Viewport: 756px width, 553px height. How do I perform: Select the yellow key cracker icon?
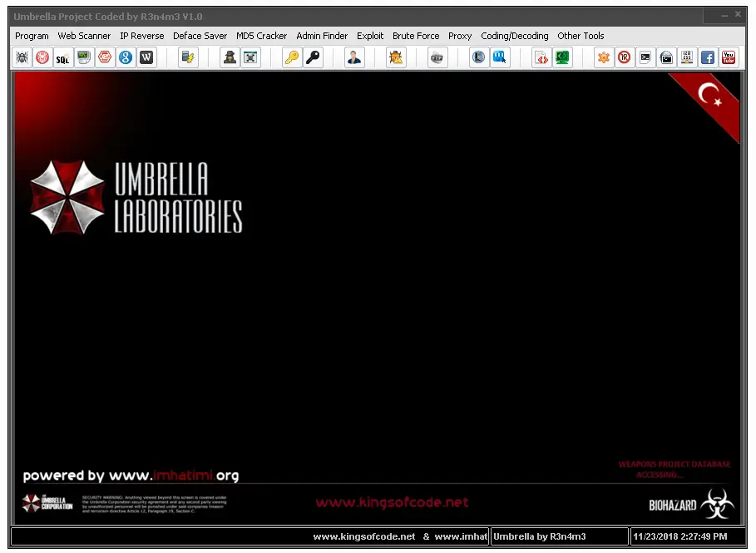coord(293,57)
